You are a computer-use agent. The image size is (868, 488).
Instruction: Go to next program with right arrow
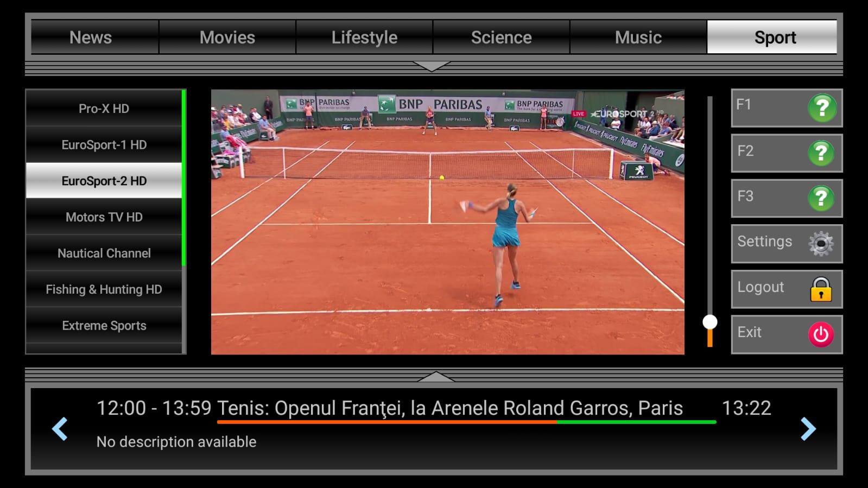coord(808,429)
